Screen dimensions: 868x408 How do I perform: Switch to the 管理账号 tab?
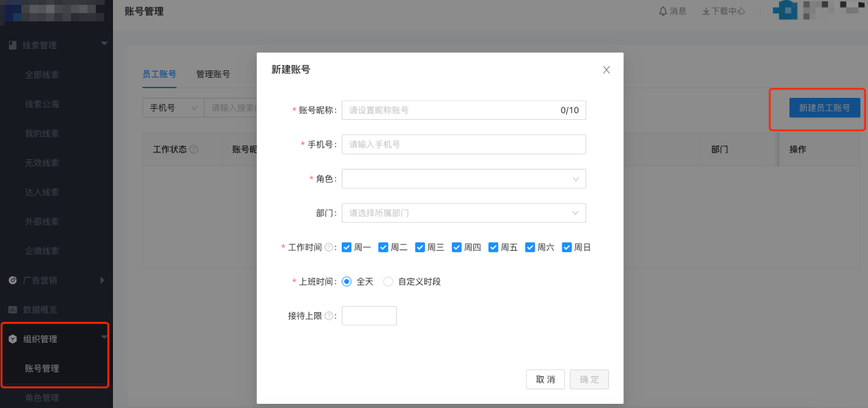212,74
